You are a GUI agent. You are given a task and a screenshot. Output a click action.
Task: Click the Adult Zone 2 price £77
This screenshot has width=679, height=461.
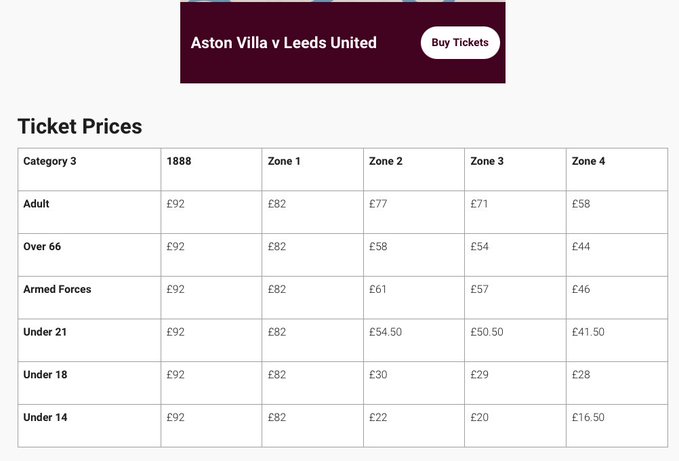378,203
